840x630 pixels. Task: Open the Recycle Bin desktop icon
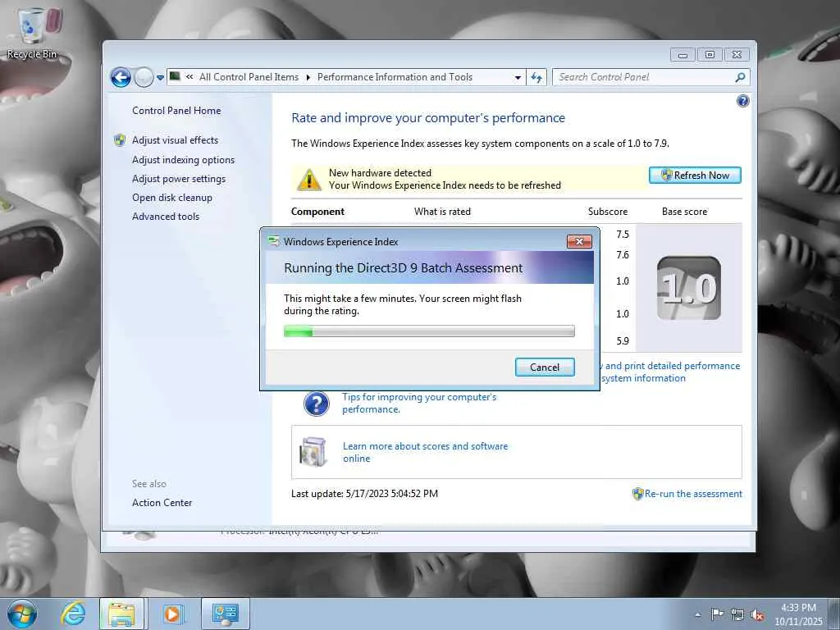click(x=31, y=33)
